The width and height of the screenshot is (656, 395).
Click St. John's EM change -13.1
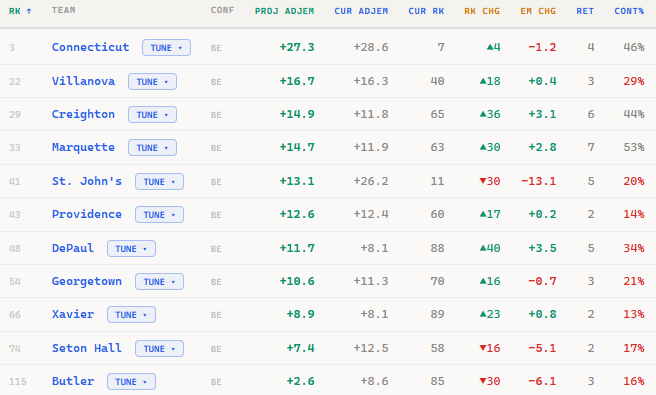(x=538, y=181)
